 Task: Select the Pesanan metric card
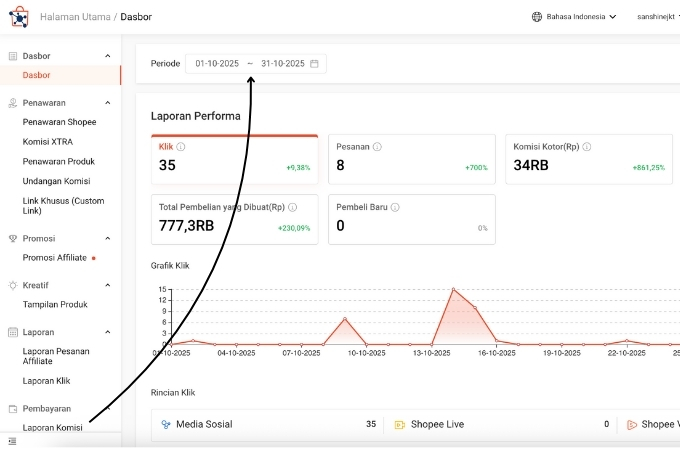point(411,159)
